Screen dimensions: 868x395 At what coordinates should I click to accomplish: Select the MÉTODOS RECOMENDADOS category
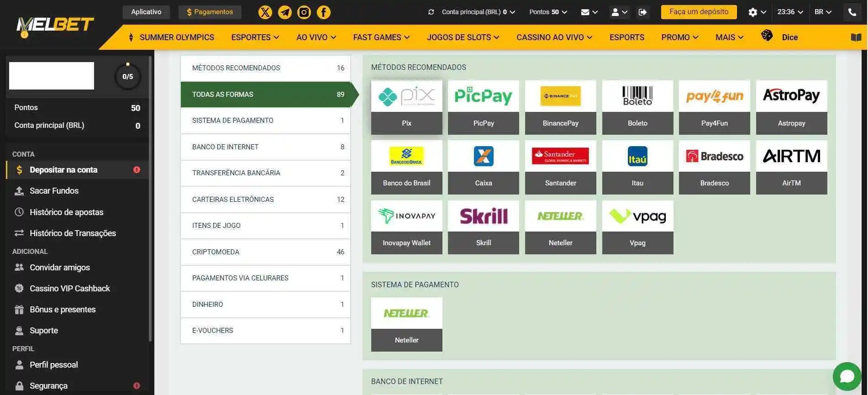point(265,68)
